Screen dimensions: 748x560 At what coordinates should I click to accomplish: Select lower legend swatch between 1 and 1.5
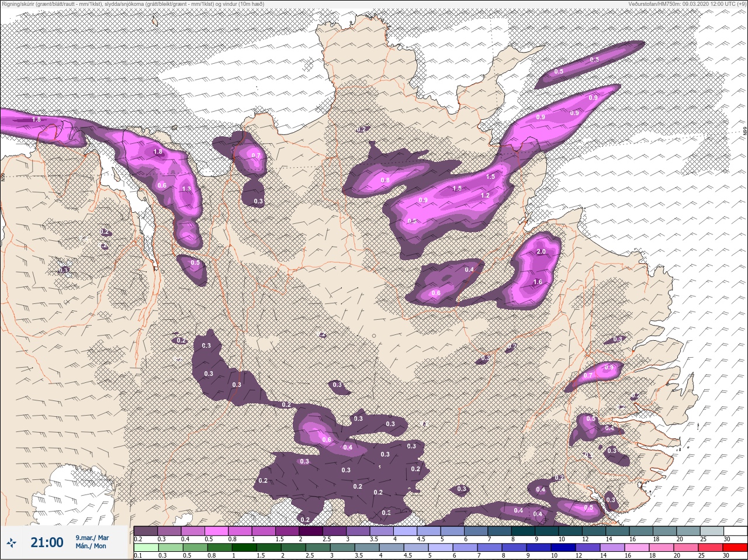245,548
